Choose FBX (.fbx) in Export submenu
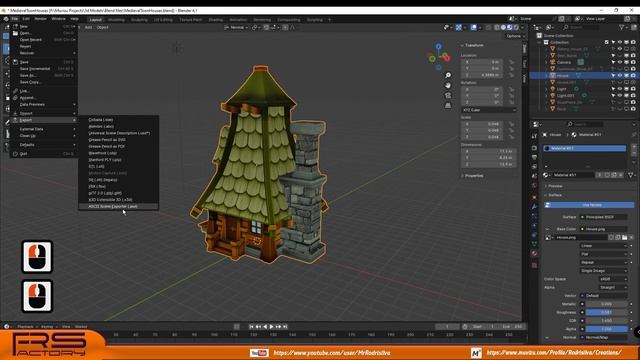Image resolution: width=640 pixels, height=360 pixels. coord(118,187)
